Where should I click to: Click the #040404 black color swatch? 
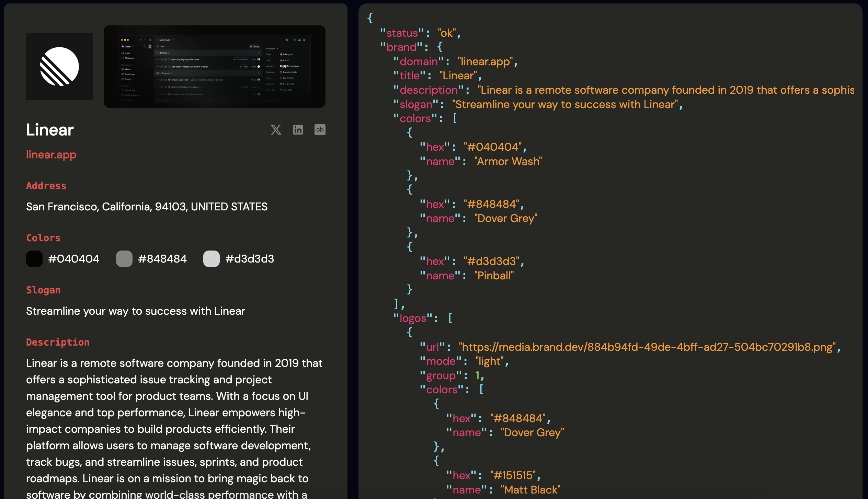pyautogui.click(x=34, y=259)
